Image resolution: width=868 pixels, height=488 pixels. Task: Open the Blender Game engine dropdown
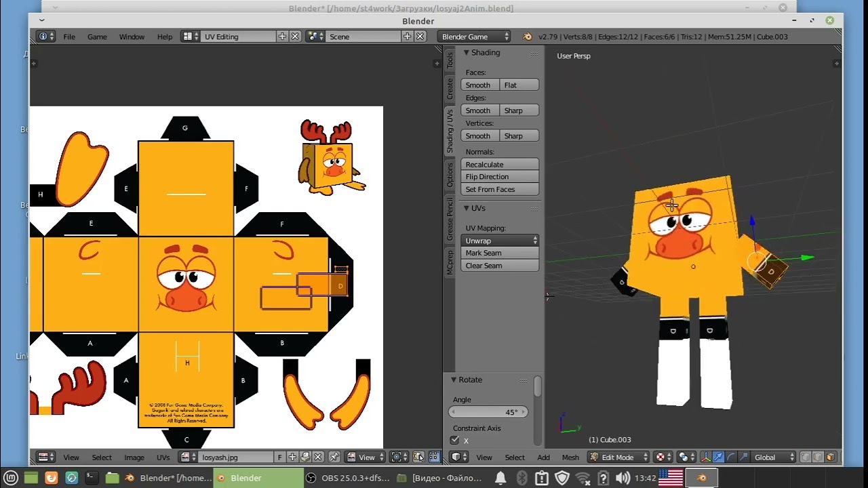474,37
